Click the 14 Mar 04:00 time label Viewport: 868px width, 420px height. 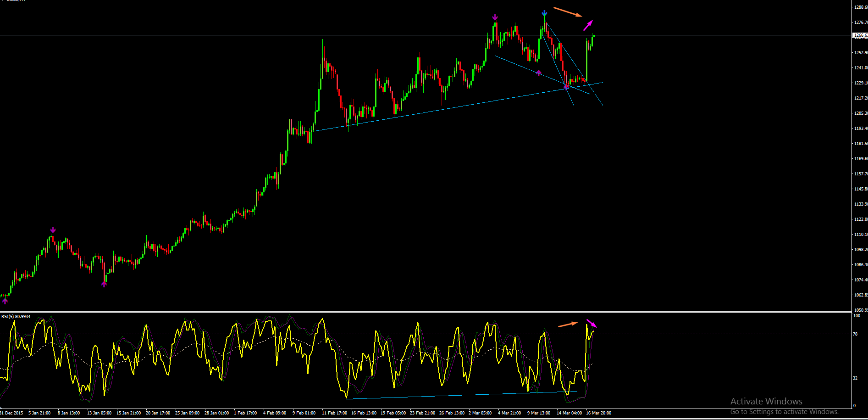tap(569, 413)
